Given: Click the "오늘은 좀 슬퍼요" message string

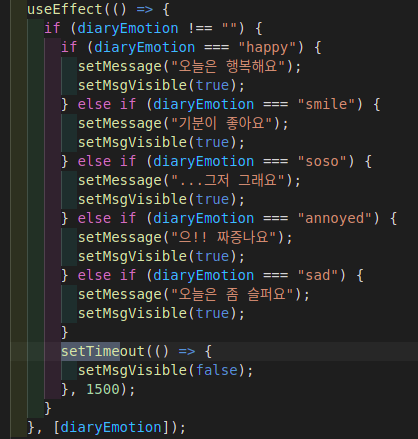Looking at the screenshot, I should [233, 294].
